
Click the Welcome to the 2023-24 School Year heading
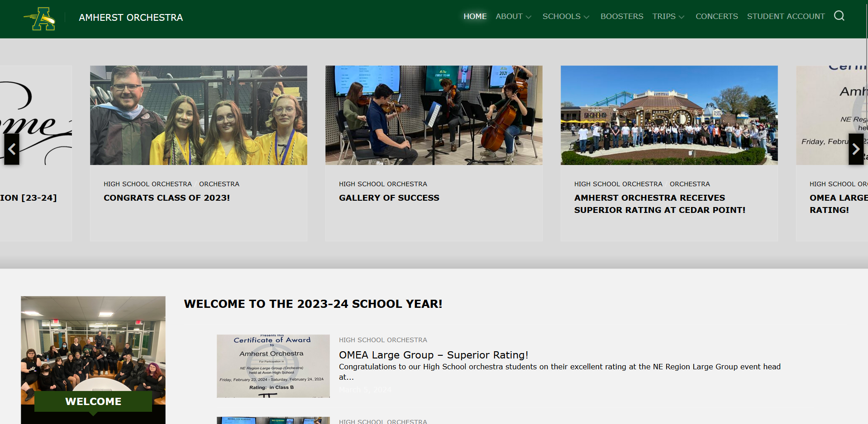click(313, 304)
